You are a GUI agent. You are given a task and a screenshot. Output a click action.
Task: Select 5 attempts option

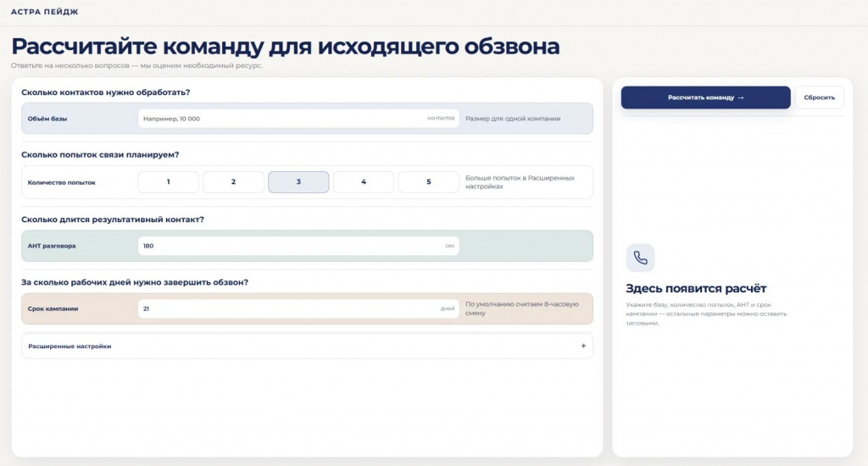coord(428,182)
